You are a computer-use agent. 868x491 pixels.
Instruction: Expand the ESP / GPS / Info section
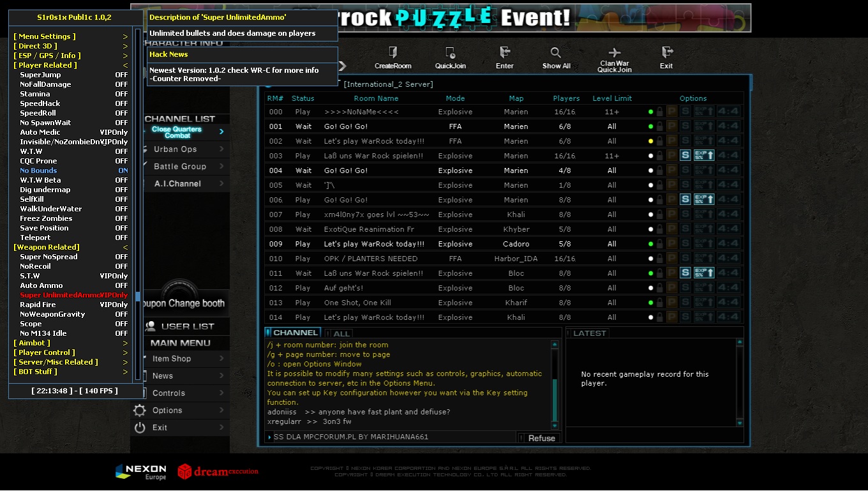coord(71,56)
